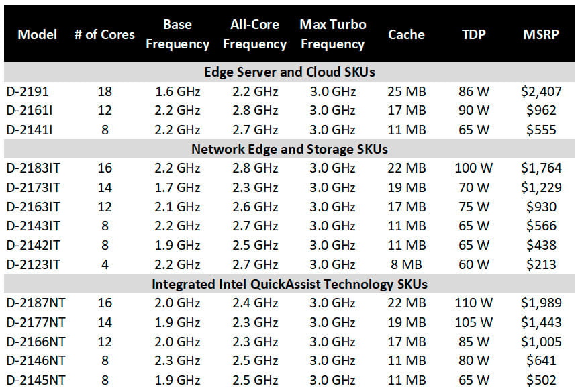Select the D-2191 model cell
The height and width of the screenshot is (392, 580).
point(27,91)
